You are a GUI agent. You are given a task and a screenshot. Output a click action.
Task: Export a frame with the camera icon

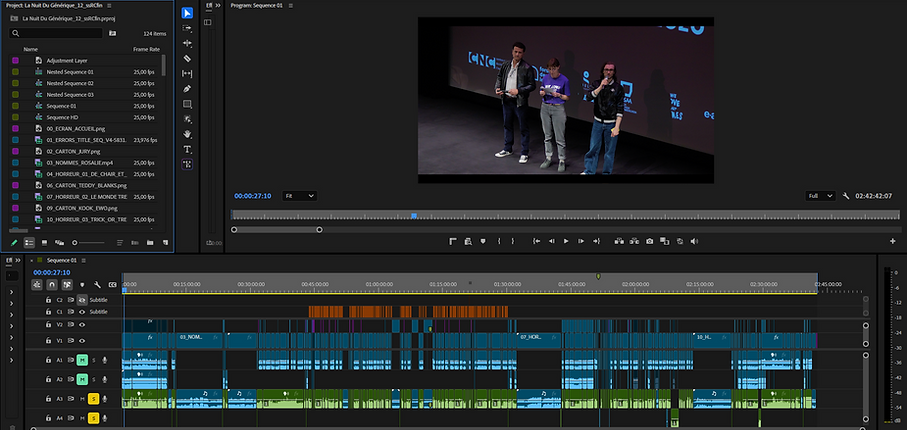pos(650,241)
